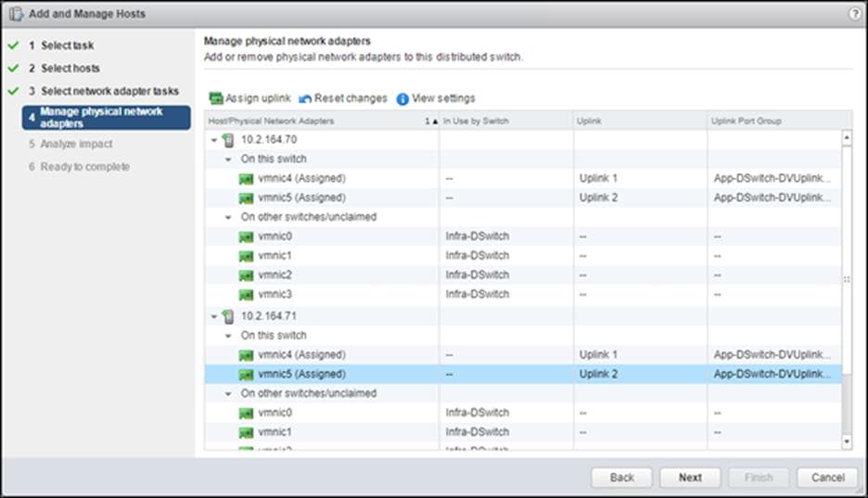
Task: Click the checkmark beside Select network adapter tasks
Action: (x=14, y=91)
